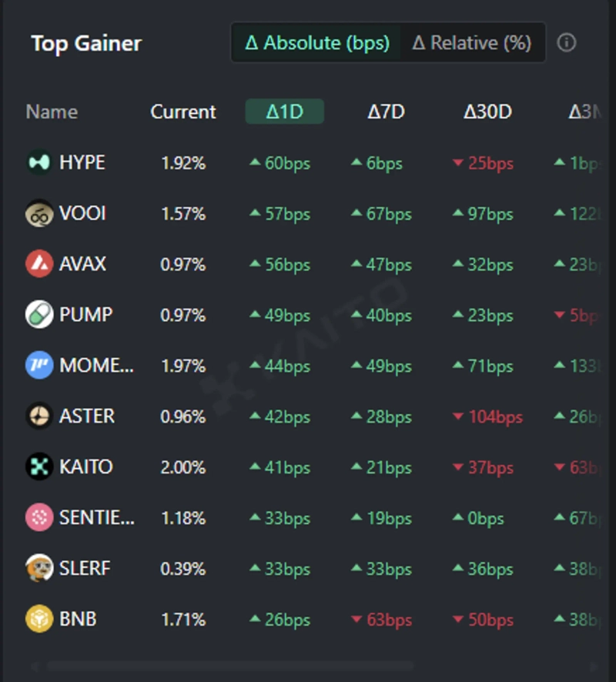Sort by the Δ7D column
Screen dimensions: 616x682
pos(386,112)
